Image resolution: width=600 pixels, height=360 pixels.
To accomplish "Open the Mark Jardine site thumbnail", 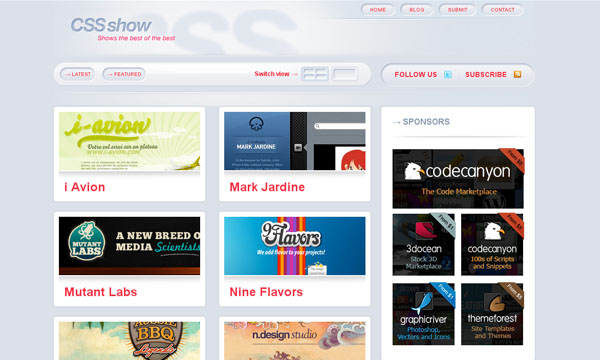I will click(x=295, y=141).
